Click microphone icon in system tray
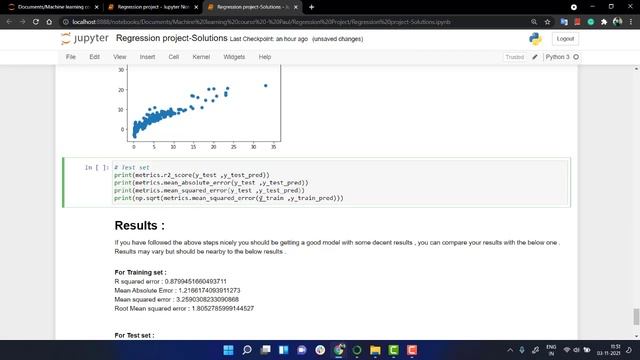The height and width of the screenshot is (360, 640). 522,350
